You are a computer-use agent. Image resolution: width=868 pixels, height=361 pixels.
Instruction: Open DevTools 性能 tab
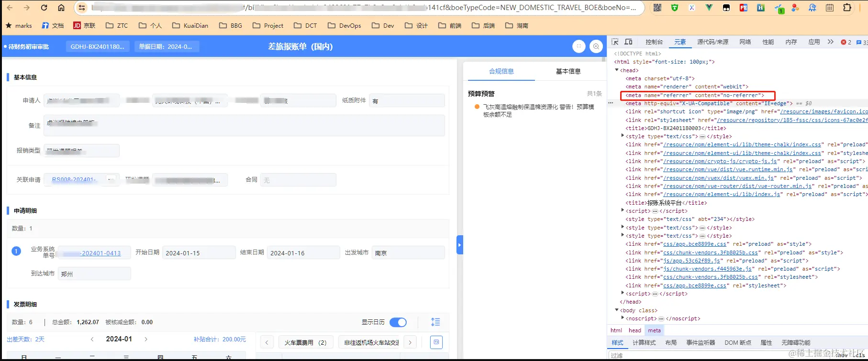[768, 42]
